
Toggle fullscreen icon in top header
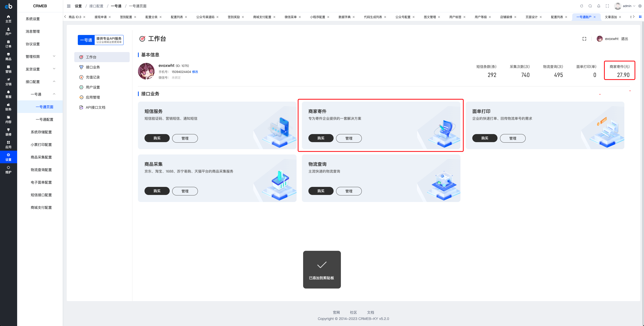coord(607,6)
